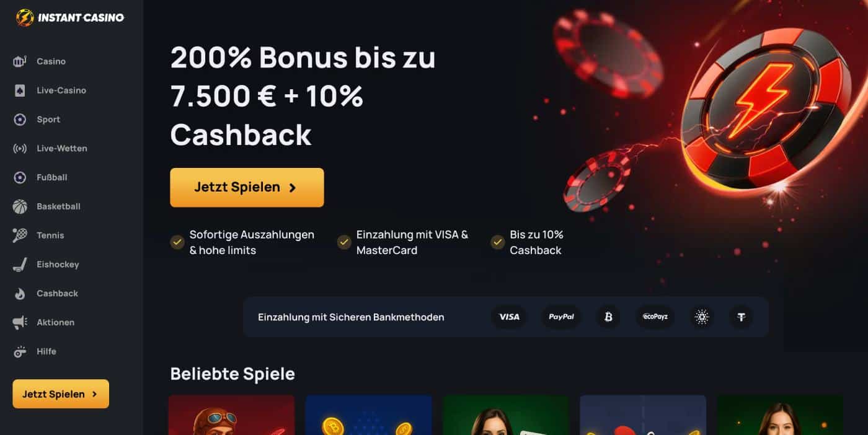The width and height of the screenshot is (868, 435).
Task: Go to Sport menu item
Action: coord(48,120)
